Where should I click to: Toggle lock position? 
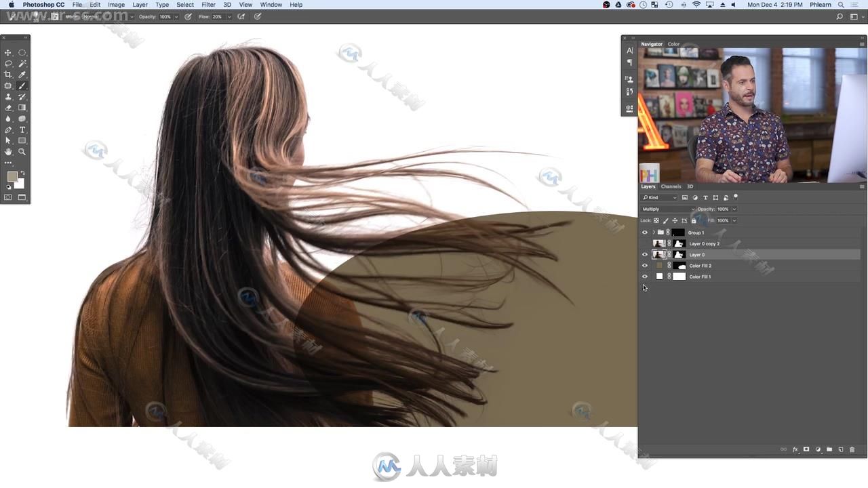(x=675, y=220)
